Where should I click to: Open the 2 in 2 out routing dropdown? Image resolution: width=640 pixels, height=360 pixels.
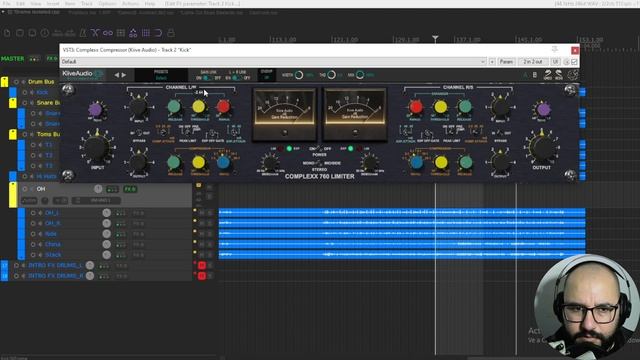(533, 62)
